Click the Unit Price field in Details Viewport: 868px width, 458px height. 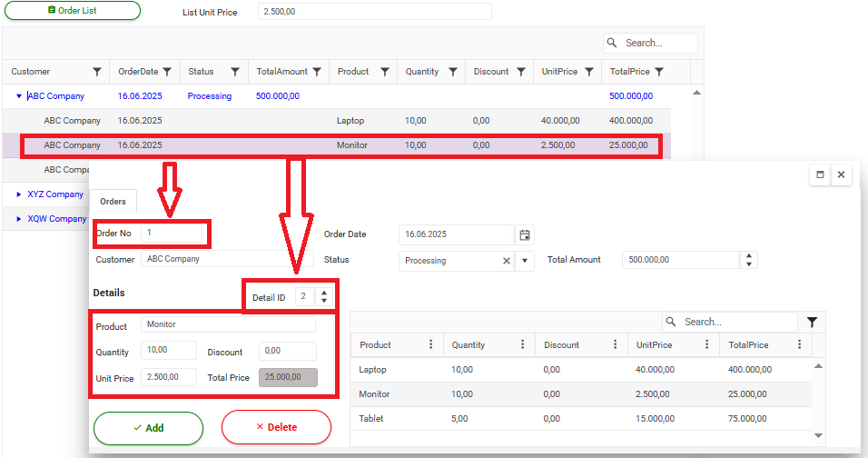pos(168,377)
